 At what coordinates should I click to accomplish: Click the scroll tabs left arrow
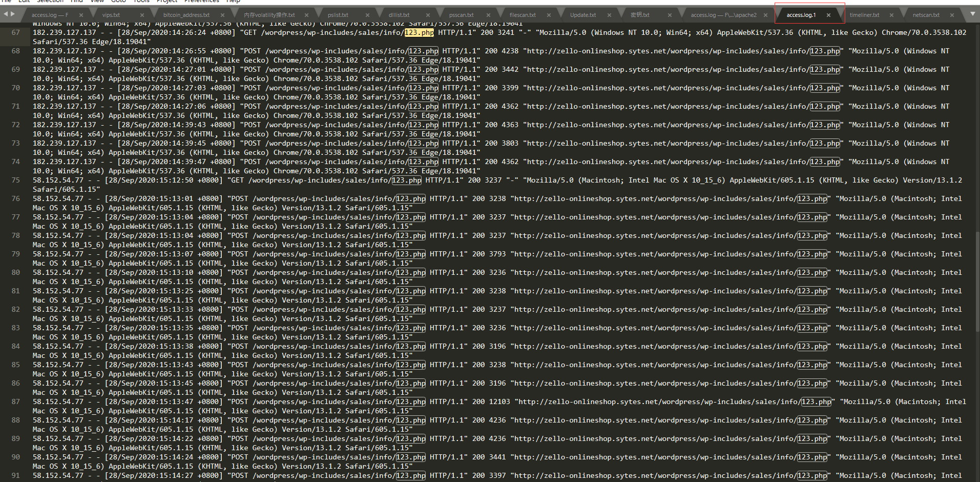(x=6, y=14)
